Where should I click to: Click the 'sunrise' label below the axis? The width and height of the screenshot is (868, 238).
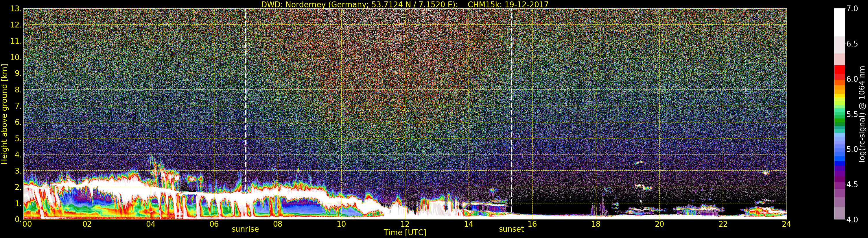245,229
